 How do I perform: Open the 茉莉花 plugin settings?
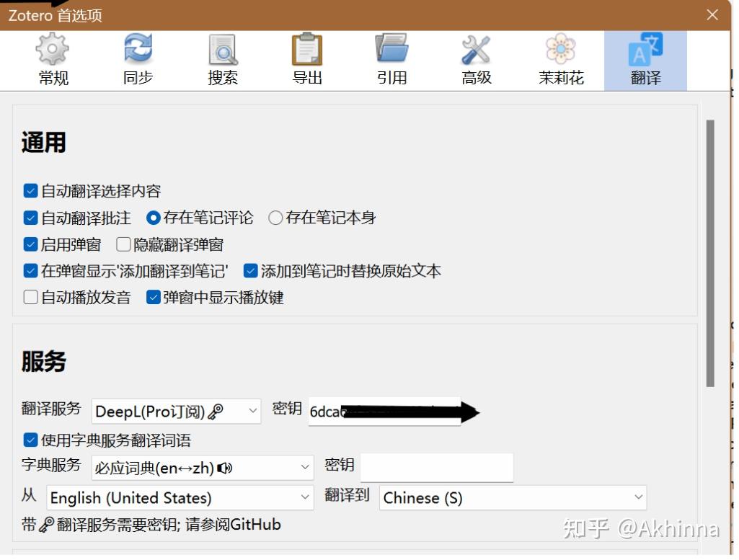click(560, 58)
